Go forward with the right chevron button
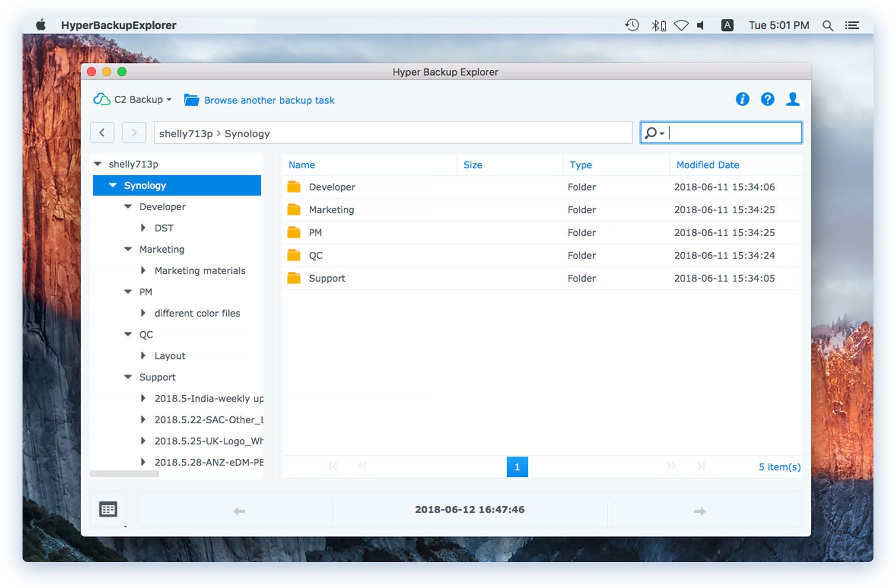Image resolution: width=896 pixels, height=588 pixels. click(134, 133)
